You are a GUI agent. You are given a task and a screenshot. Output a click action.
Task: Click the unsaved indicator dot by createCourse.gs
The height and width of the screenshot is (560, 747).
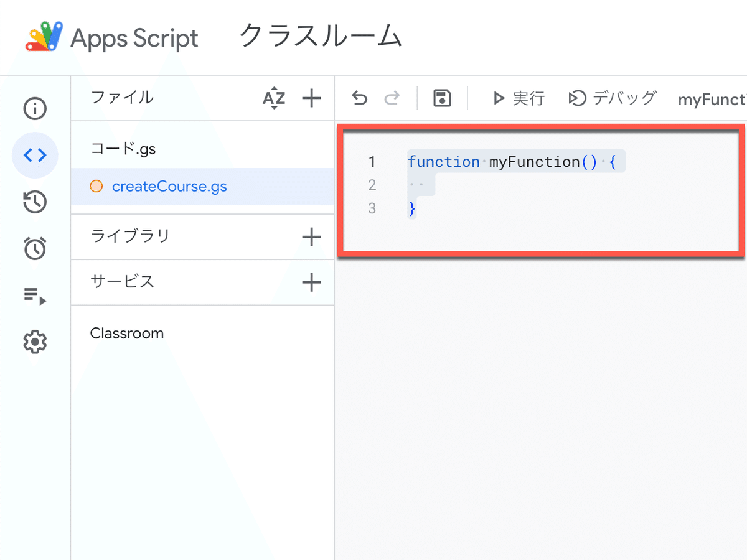pos(96,186)
